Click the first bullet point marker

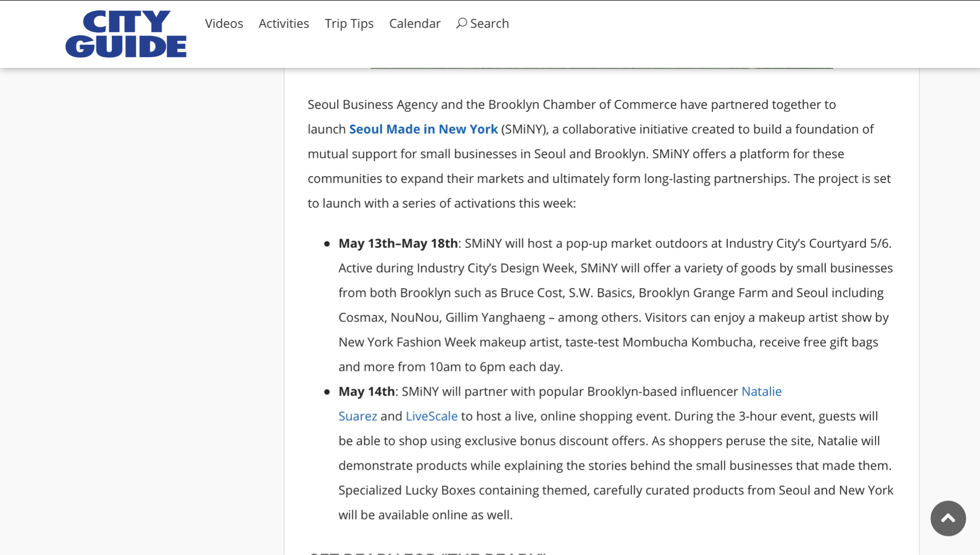pos(327,244)
